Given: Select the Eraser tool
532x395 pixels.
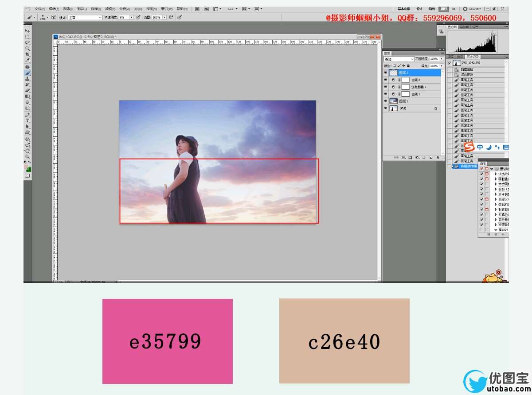Looking at the screenshot, I should click(x=27, y=90).
